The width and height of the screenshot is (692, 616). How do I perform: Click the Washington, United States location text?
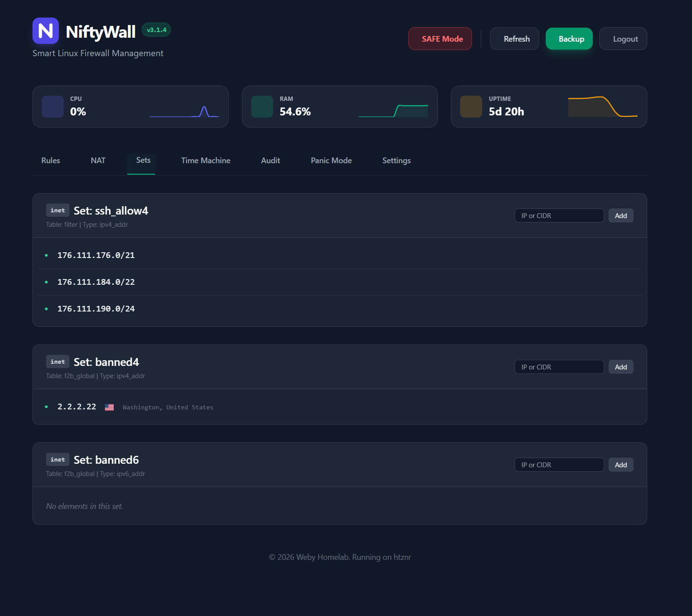[168, 408]
